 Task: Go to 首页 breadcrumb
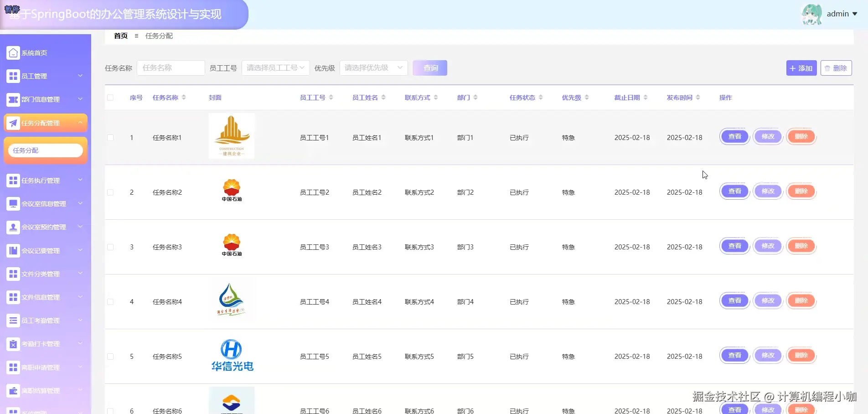(121, 36)
